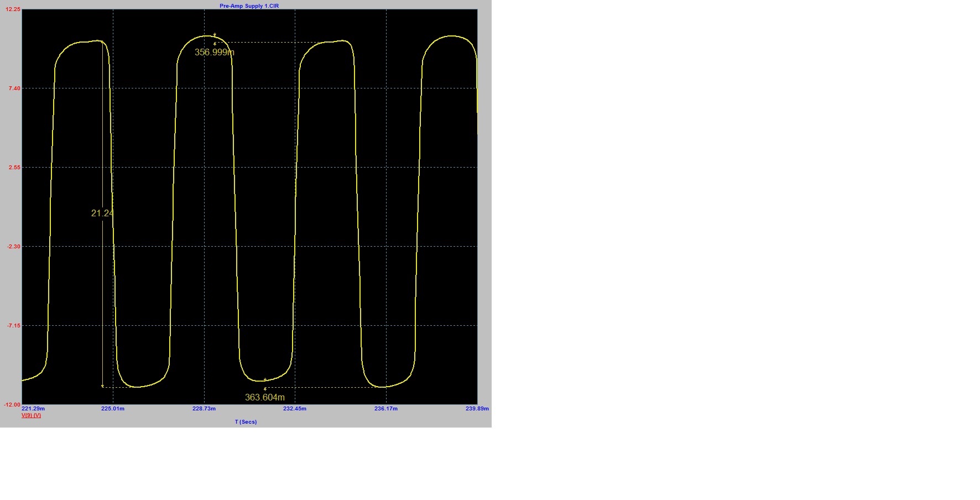Click the peak marker above 356.999m tag

pyautogui.click(x=215, y=35)
